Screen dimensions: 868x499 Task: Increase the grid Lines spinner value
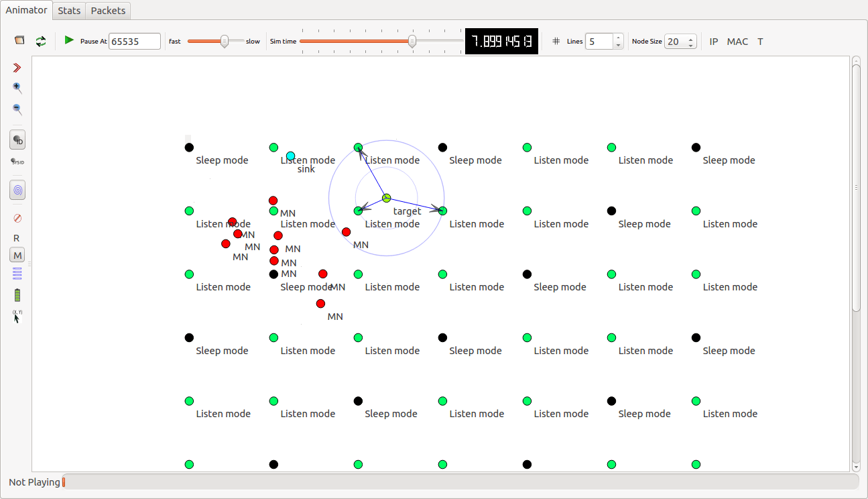[x=618, y=38]
